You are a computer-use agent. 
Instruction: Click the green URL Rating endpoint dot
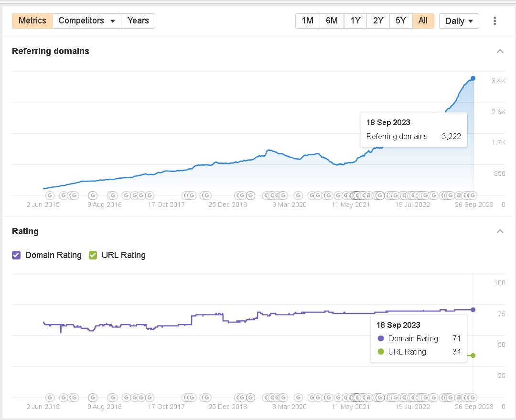coord(473,355)
